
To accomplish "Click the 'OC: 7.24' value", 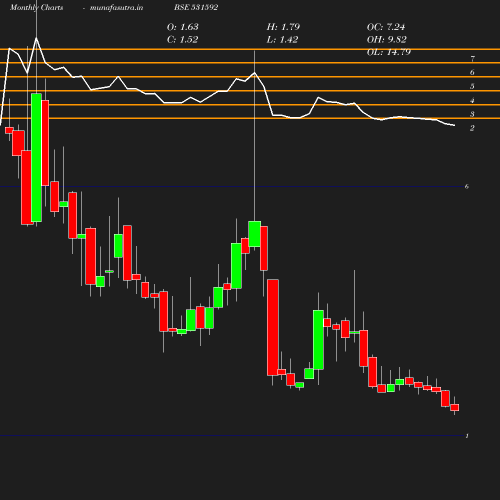I will (x=386, y=27).
